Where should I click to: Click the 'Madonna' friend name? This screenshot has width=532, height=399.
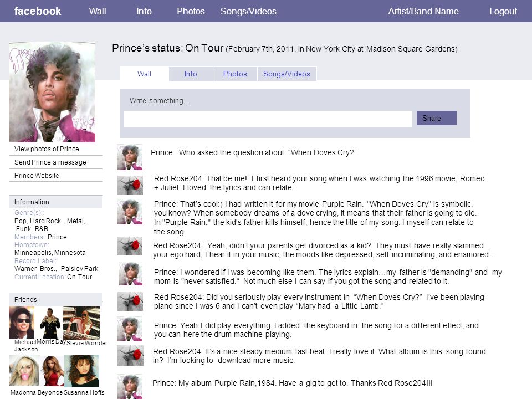tap(23, 392)
